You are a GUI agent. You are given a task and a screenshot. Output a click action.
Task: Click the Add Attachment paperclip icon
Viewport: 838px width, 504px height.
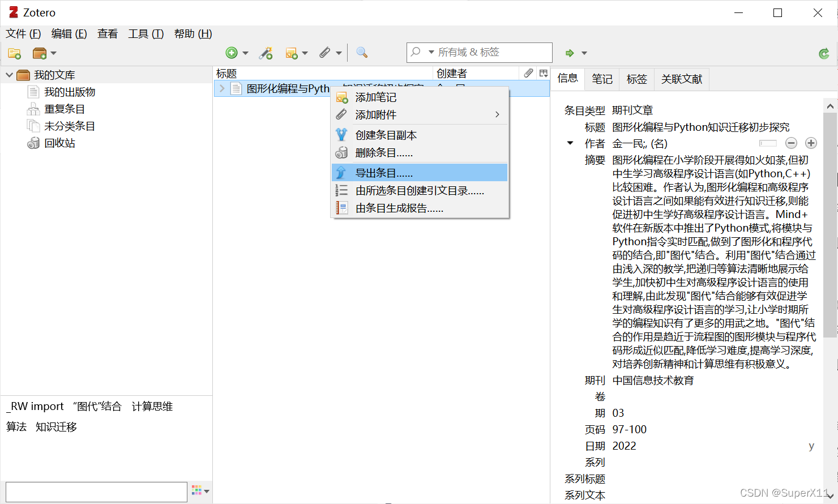324,53
